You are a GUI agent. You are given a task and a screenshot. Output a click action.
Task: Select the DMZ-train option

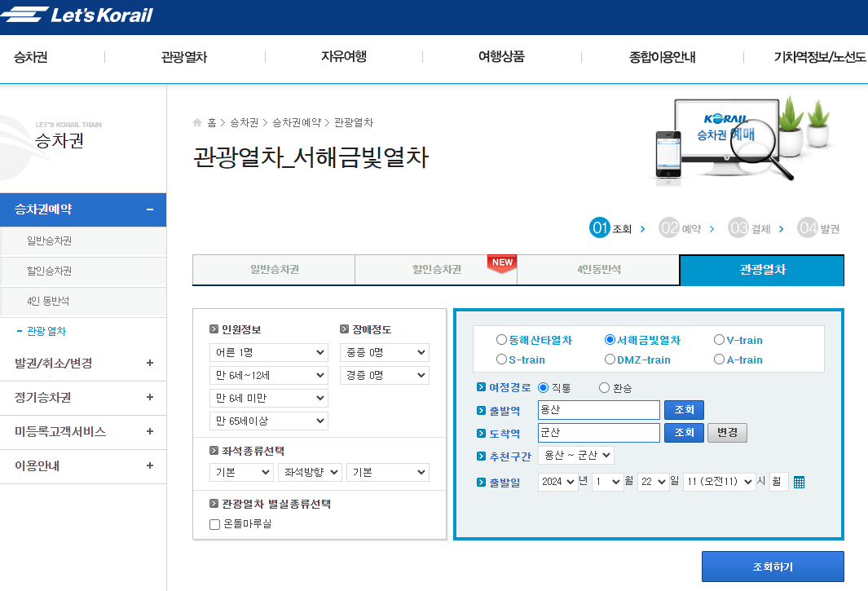[610, 358]
